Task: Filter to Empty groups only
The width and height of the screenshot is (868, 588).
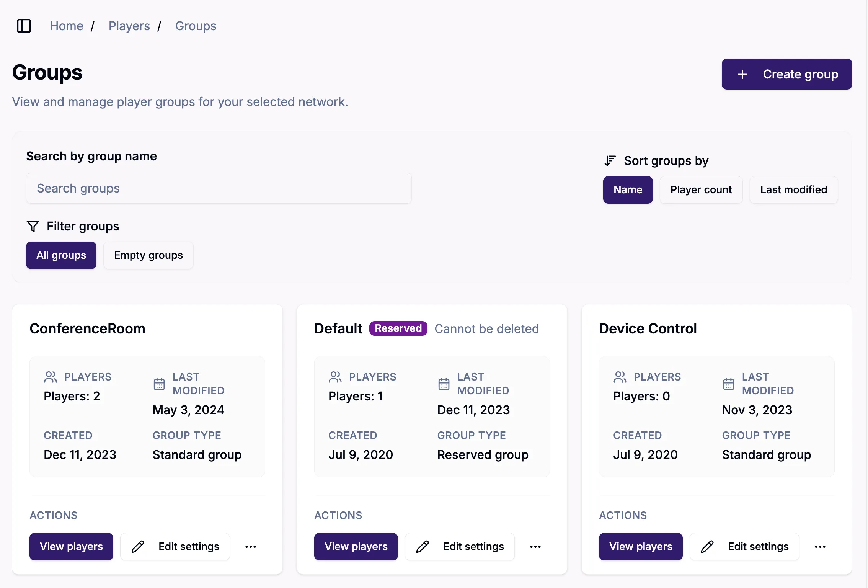Action: click(148, 255)
